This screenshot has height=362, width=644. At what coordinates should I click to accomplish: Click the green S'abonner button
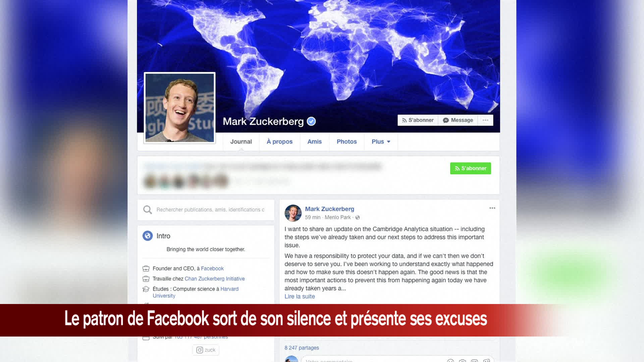[470, 168]
